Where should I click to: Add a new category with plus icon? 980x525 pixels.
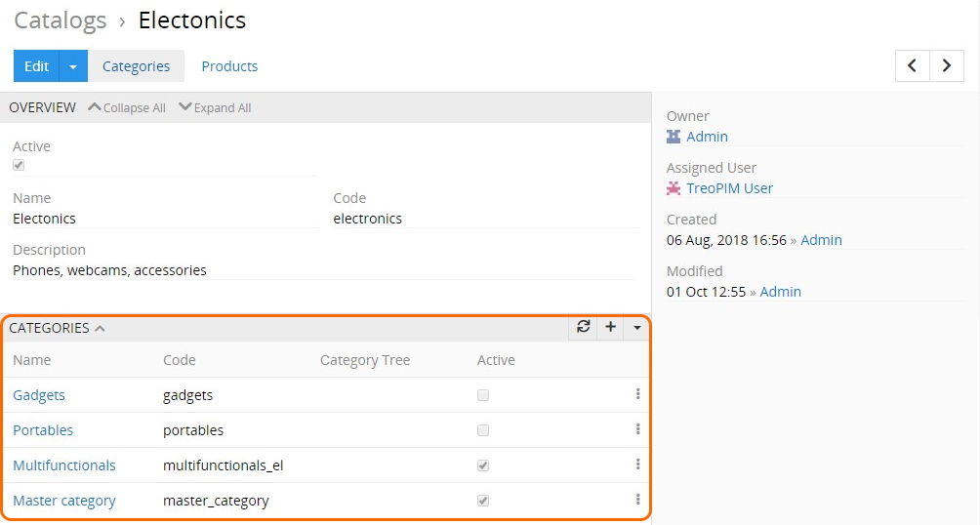click(610, 328)
